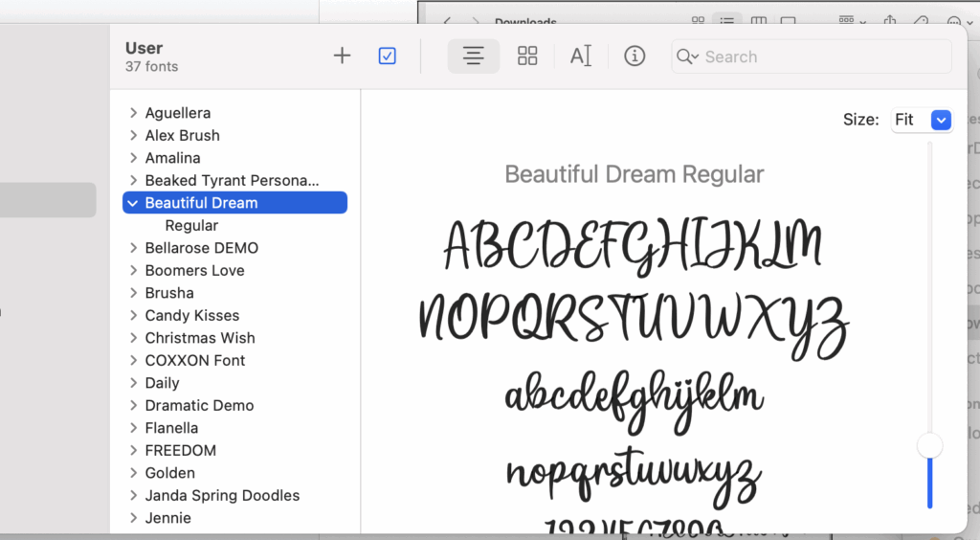Expand the Aguellera font family

[x=133, y=113]
